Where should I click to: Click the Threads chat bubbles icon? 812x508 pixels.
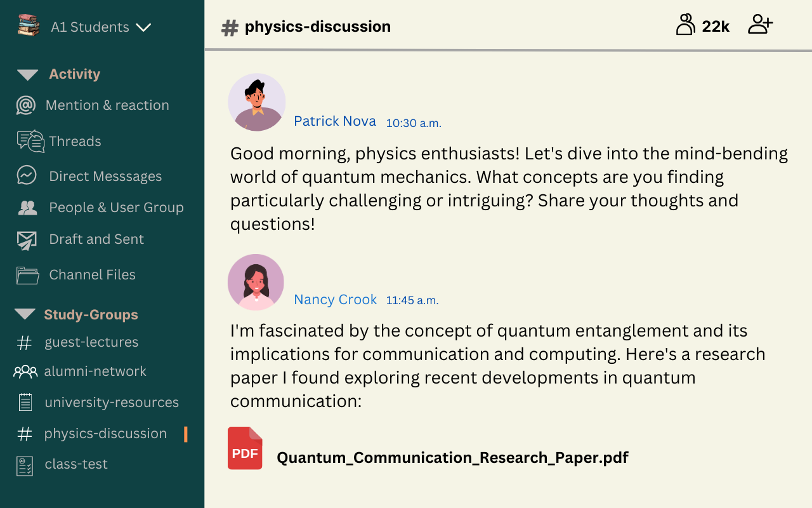30,141
